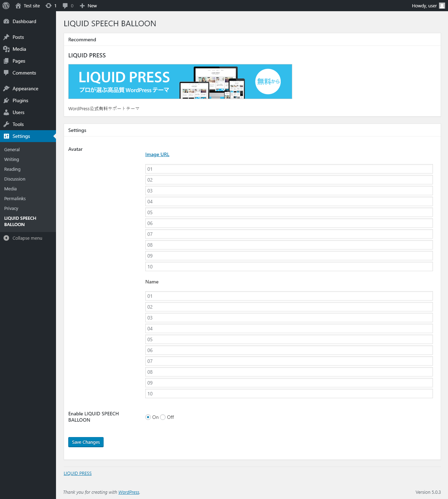Open the Privacy settings submenu
Viewport: 448px width, 499px height.
click(11, 208)
